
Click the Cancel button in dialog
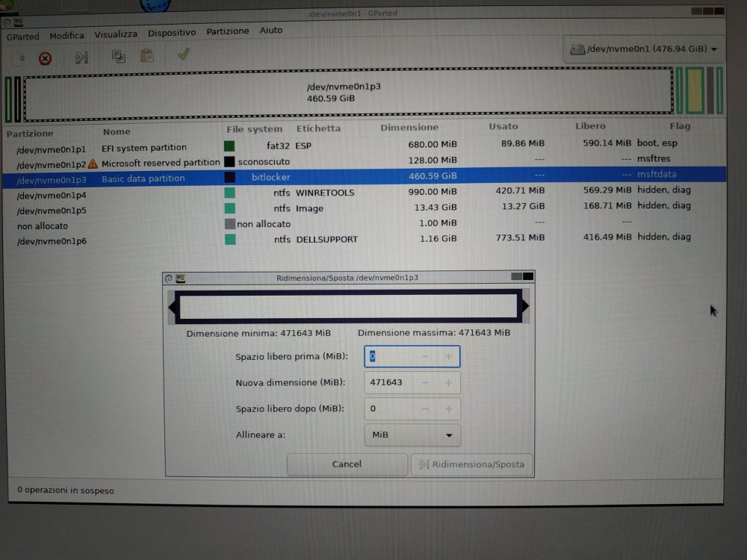point(347,464)
